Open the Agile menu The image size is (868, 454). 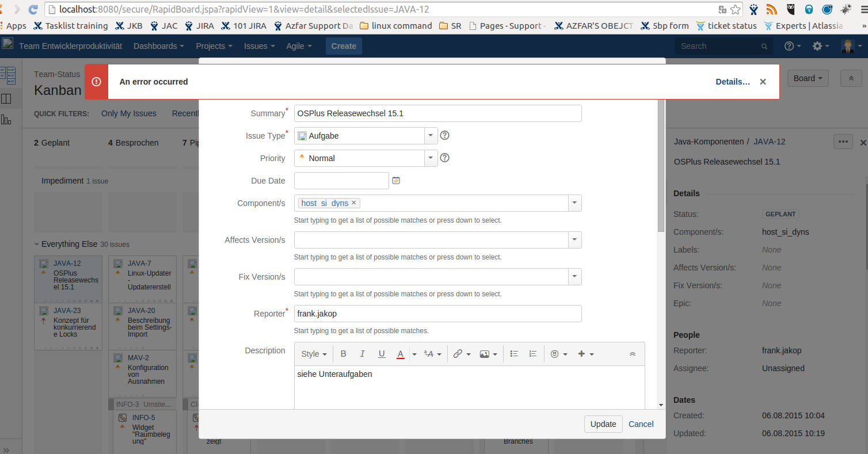click(x=299, y=46)
